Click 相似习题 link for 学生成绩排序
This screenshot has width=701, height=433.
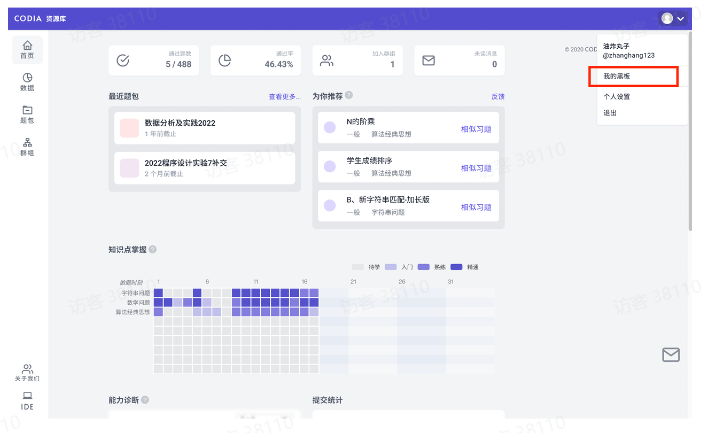coord(477,166)
